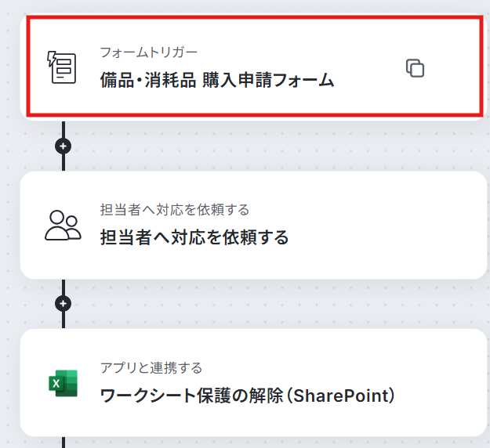Select the フォームトリガー label
490x448 pixels.
click(x=149, y=52)
